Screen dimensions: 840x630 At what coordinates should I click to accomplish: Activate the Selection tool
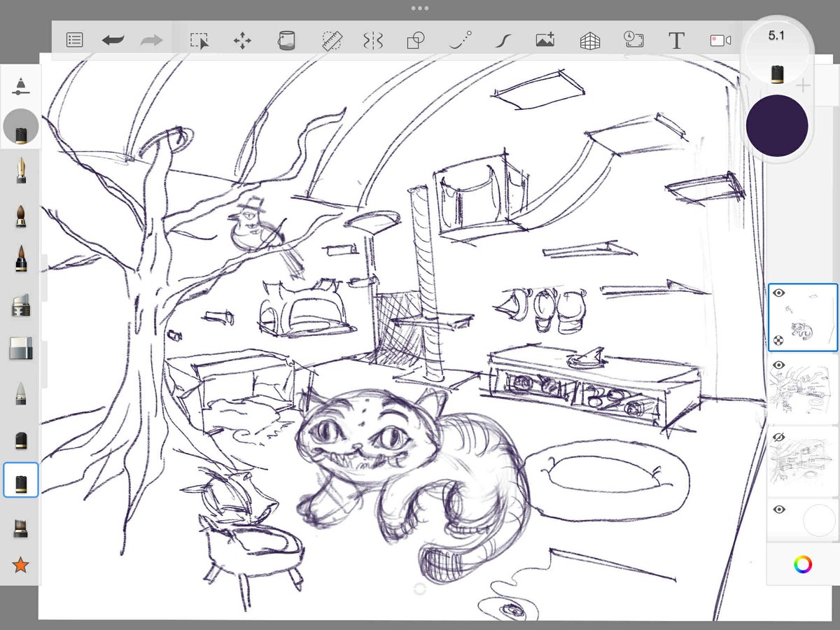[x=199, y=41]
